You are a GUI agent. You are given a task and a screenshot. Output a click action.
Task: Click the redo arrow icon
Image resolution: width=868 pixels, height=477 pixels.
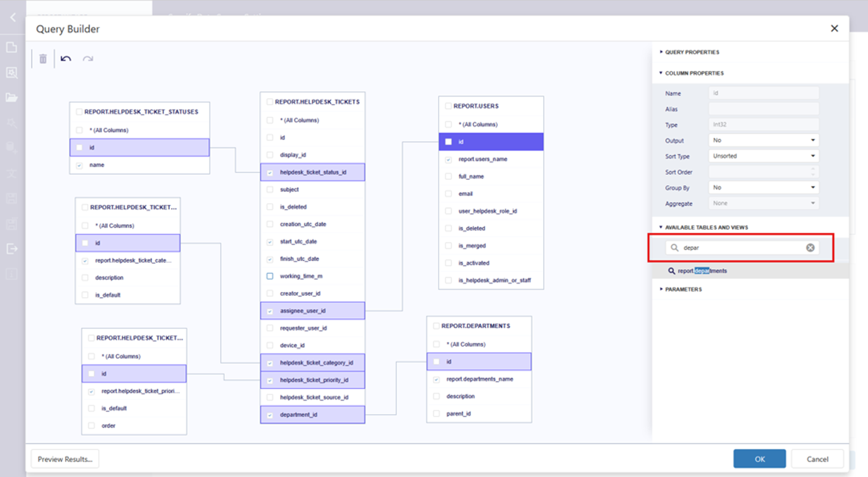88,59
